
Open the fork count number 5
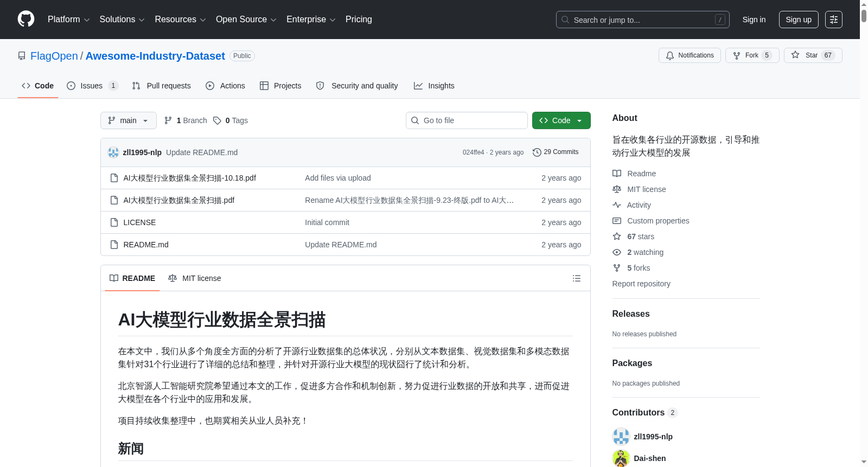point(767,55)
